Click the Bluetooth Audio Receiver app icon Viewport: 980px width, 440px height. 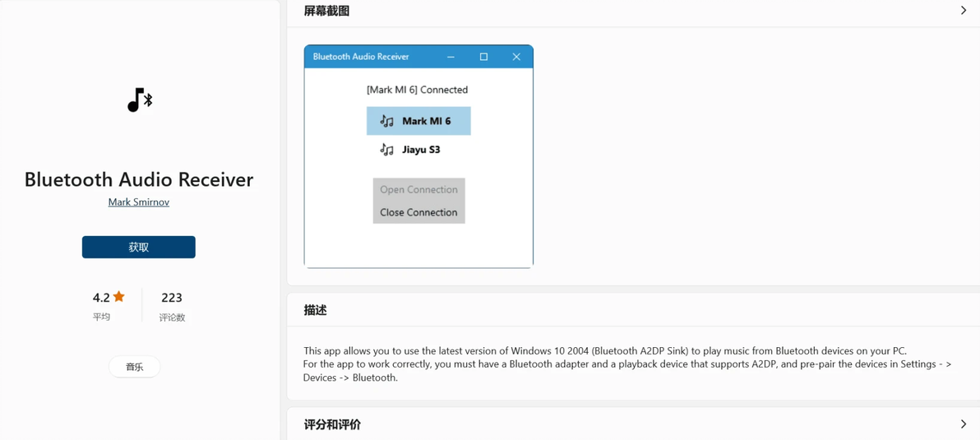(140, 100)
